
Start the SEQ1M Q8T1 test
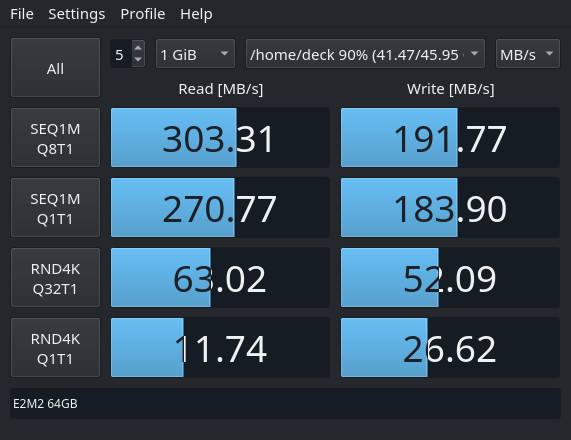coord(55,138)
